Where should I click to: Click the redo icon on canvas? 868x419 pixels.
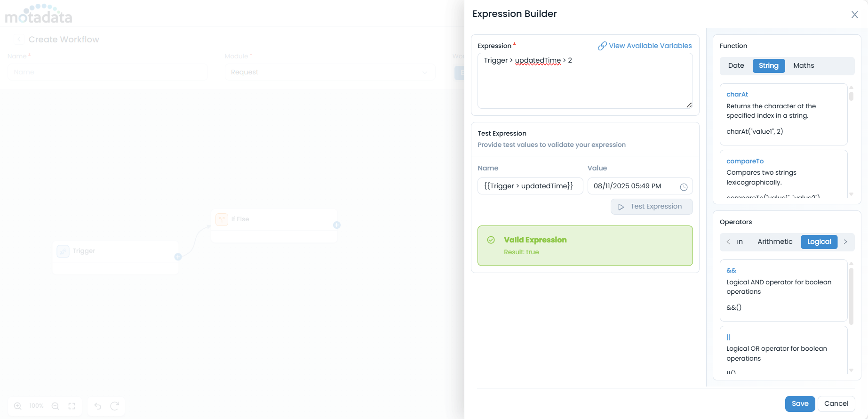(114, 406)
